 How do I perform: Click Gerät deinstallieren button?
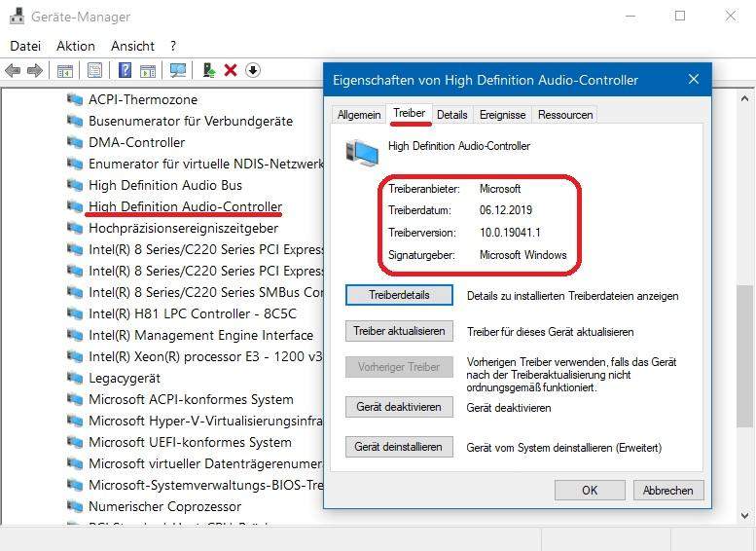[x=399, y=447]
